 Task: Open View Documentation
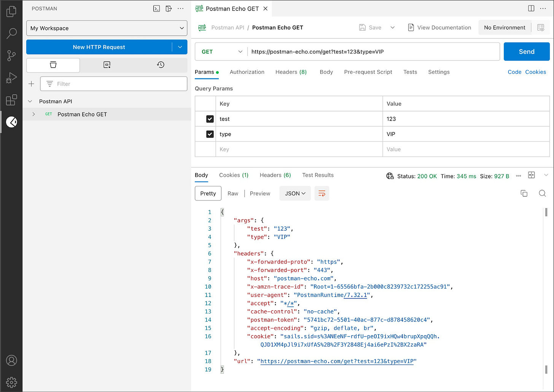pos(439,27)
